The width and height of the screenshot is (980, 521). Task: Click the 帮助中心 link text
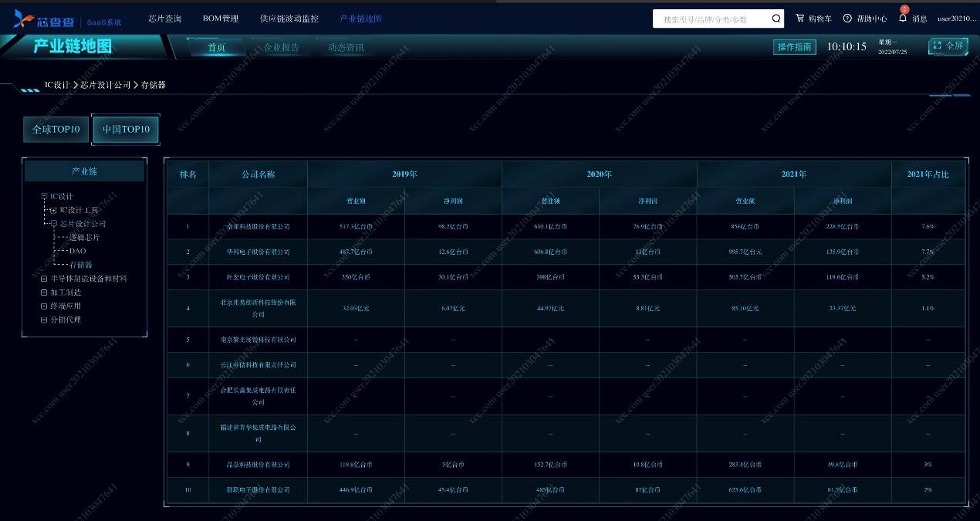(872, 19)
